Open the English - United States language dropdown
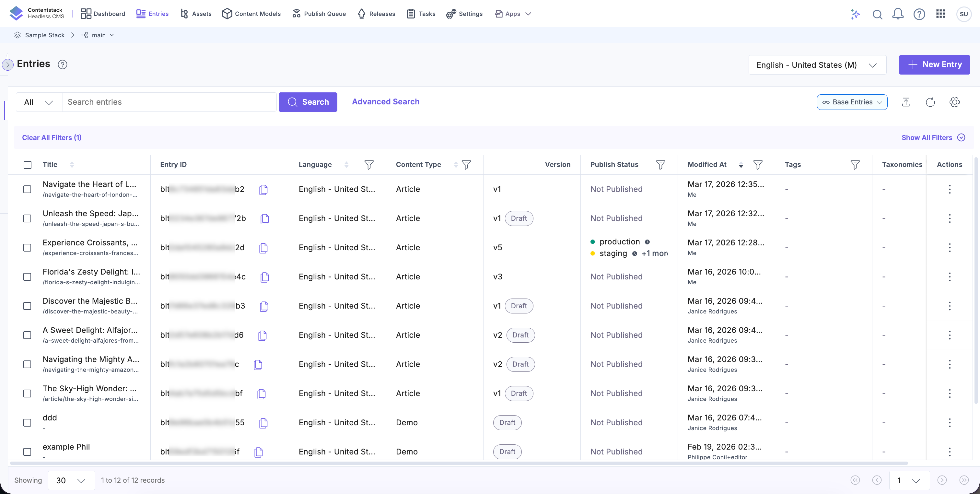Image resolution: width=980 pixels, height=494 pixels. click(817, 65)
